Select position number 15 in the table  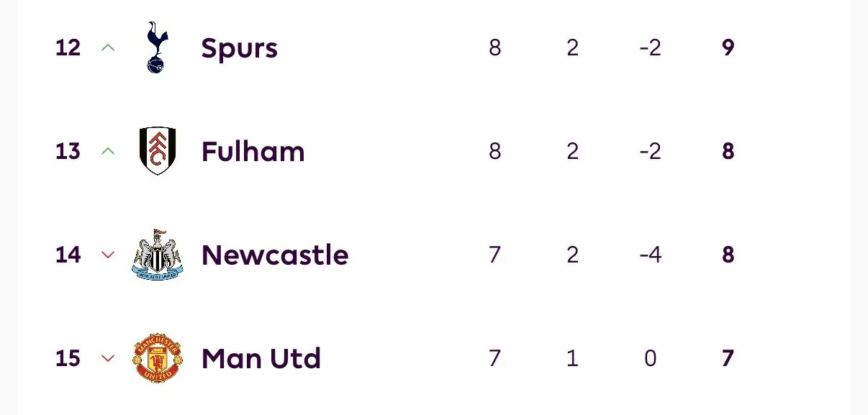click(x=68, y=358)
